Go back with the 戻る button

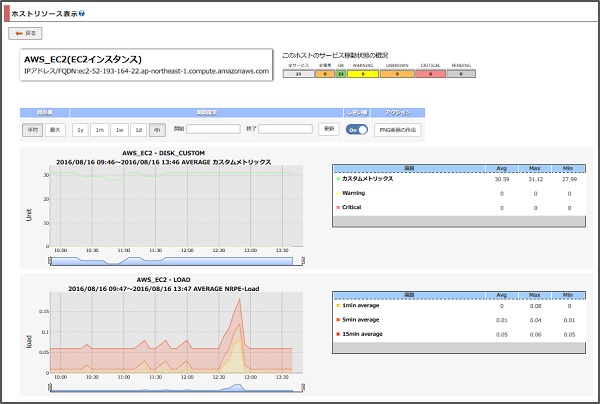(x=25, y=33)
